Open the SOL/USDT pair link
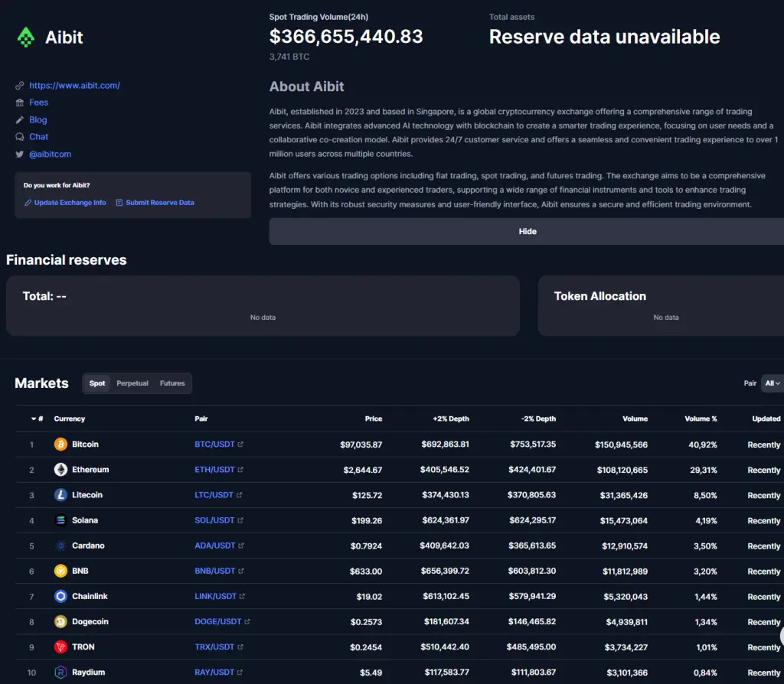 click(214, 520)
